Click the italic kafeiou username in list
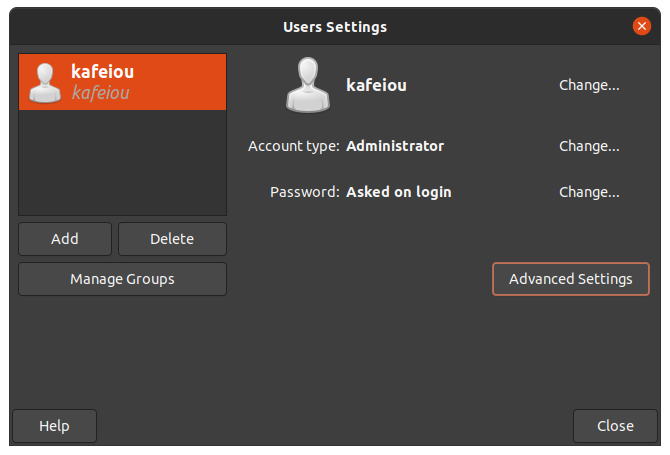This screenshot has height=455, width=670. [100, 93]
